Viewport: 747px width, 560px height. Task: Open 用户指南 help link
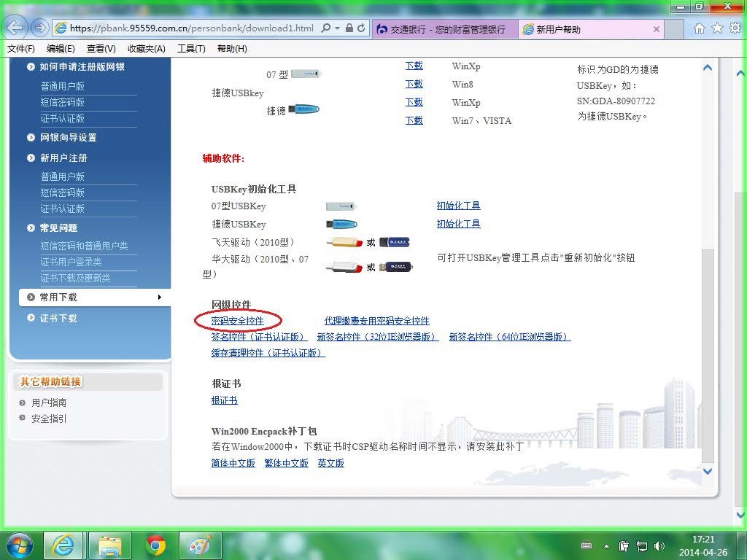(49, 402)
